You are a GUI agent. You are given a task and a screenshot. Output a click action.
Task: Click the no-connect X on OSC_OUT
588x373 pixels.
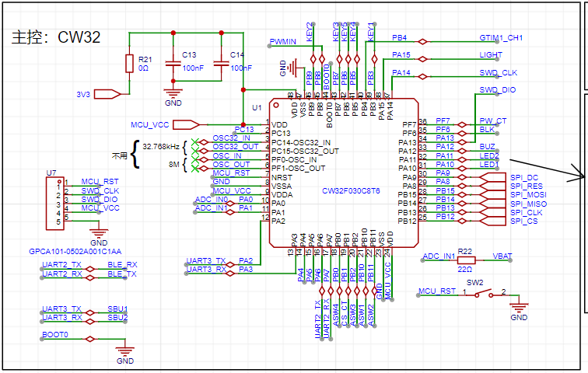click(x=194, y=169)
